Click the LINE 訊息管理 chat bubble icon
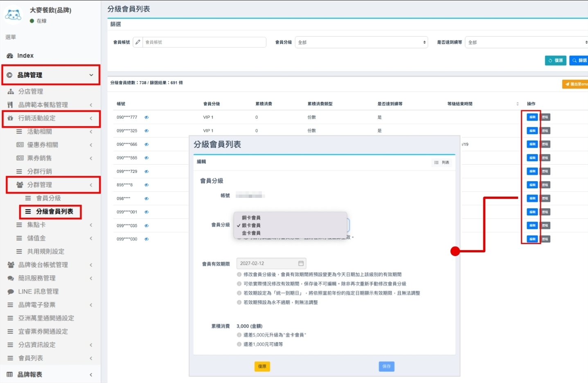 pyautogui.click(x=11, y=292)
